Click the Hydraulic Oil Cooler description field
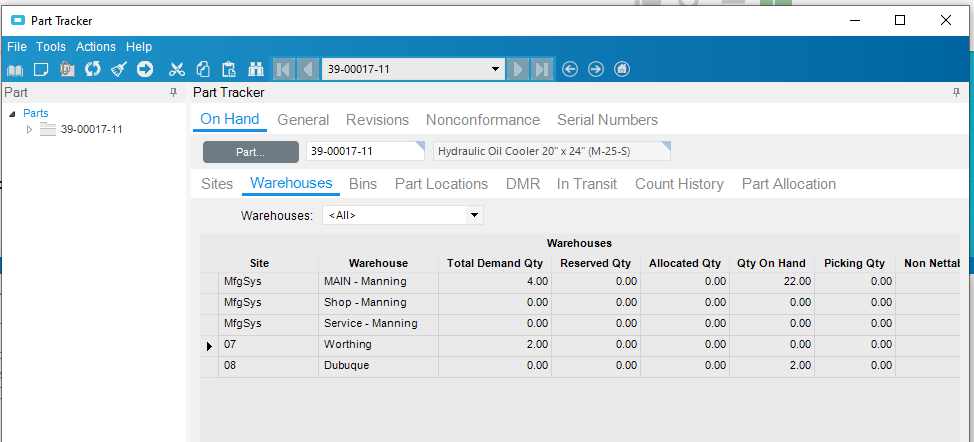The image size is (974, 442). click(552, 151)
